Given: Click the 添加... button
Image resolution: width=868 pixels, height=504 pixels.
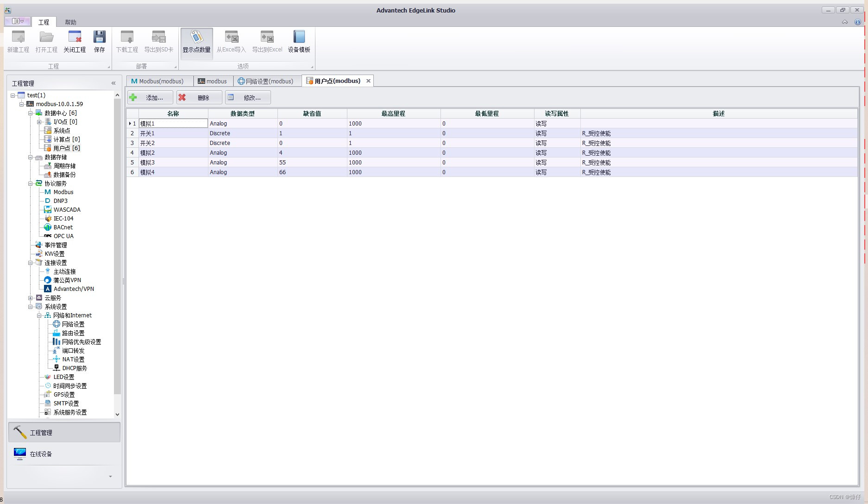Looking at the screenshot, I should 151,97.
